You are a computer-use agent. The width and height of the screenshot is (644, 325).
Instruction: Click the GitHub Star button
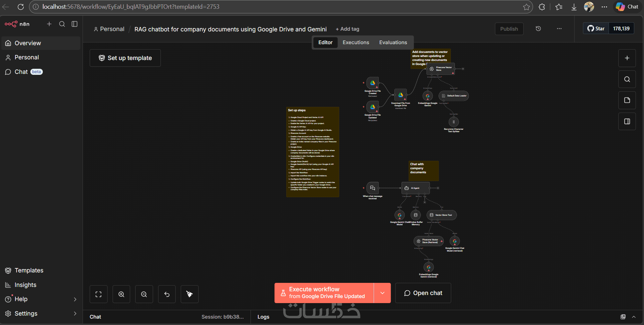[596, 29]
